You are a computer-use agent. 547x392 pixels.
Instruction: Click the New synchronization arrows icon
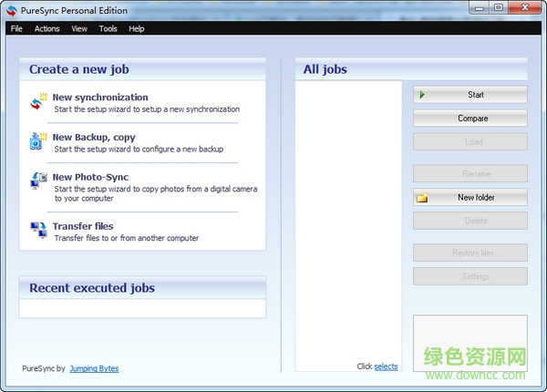click(x=38, y=102)
